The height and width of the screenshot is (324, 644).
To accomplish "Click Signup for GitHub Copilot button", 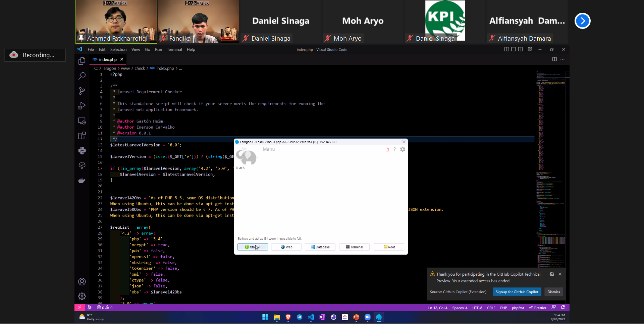I will 517,292.
